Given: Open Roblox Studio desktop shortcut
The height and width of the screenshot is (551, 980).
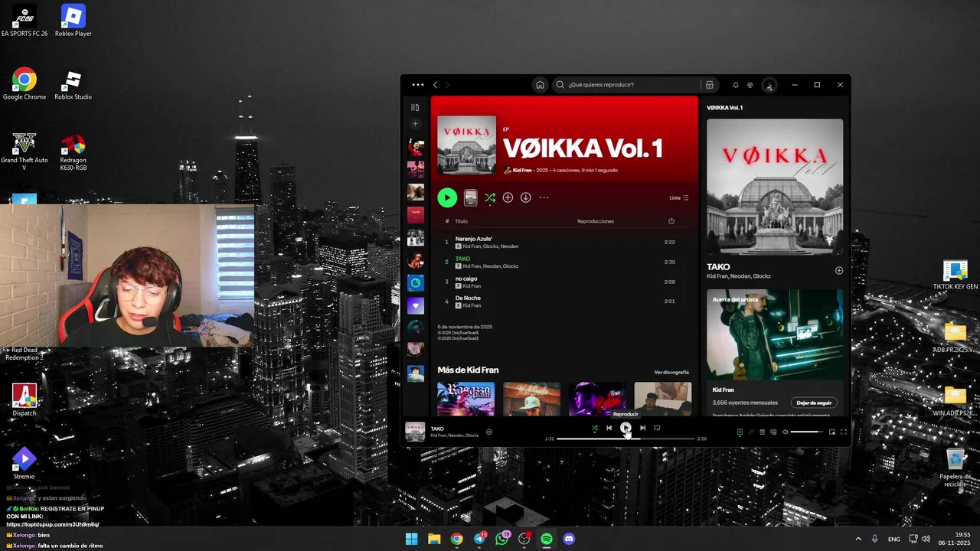Looking at the screenshot, I should click(x=73, y=84).
